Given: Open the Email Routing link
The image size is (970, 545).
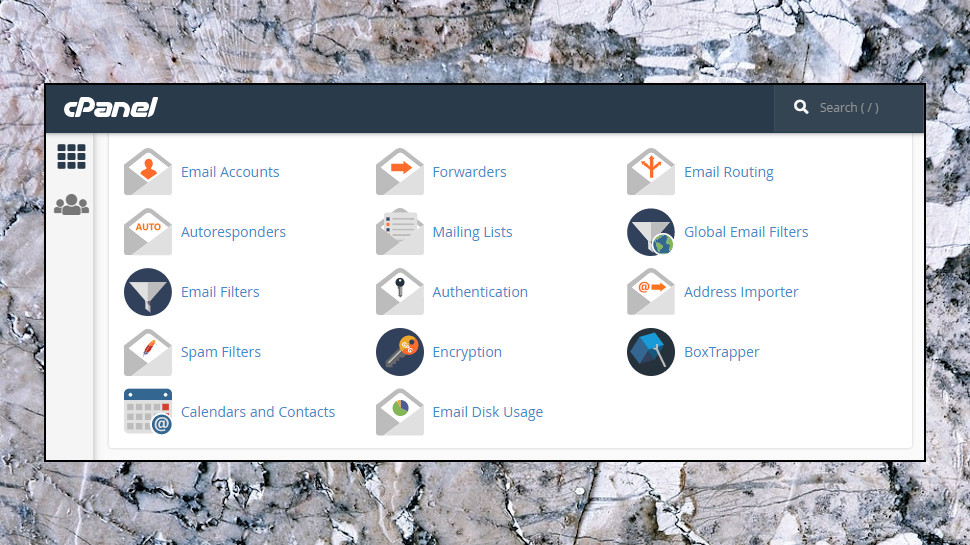Looking at the screenshot, I should coord(729,172).
